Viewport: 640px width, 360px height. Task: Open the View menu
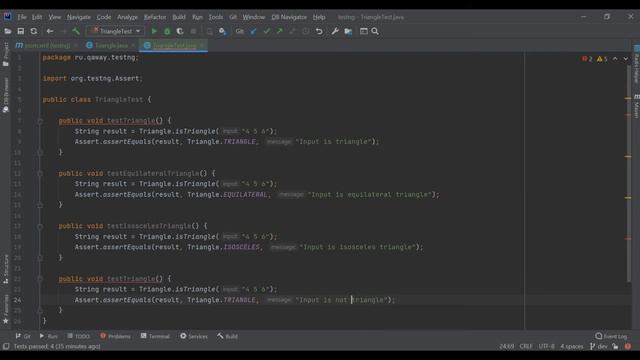[x=55, y=17]
